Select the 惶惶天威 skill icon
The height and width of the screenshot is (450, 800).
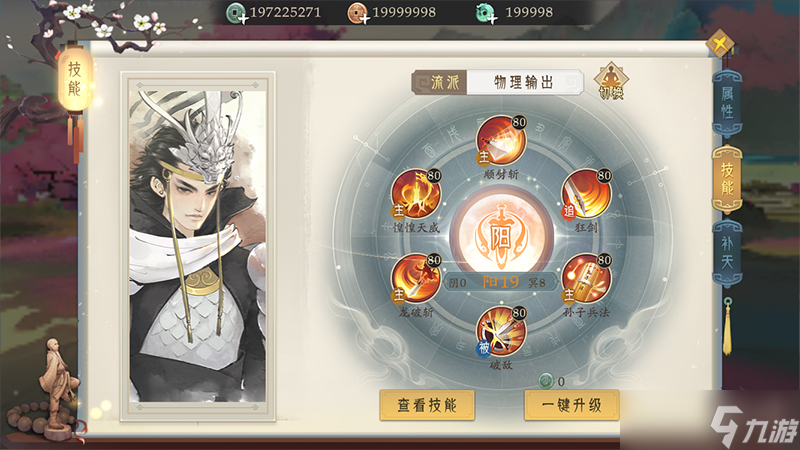(416, 194)
